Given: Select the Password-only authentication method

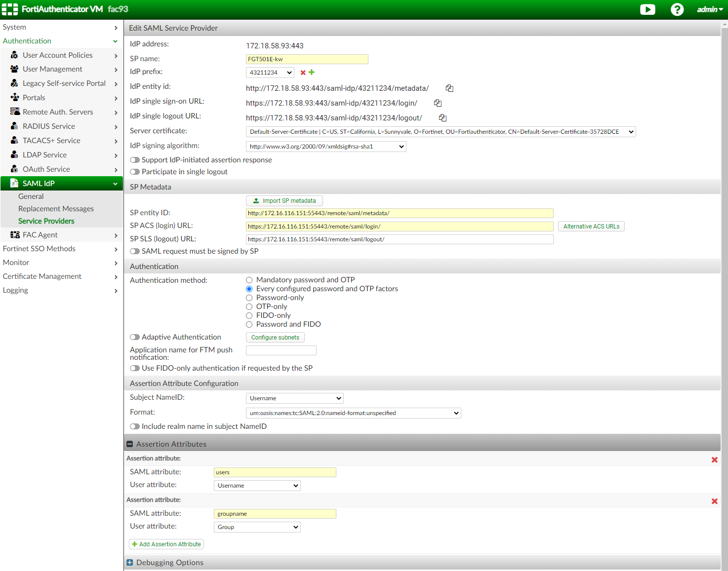Looking at the screenshot, I should (x=249, y=298).
